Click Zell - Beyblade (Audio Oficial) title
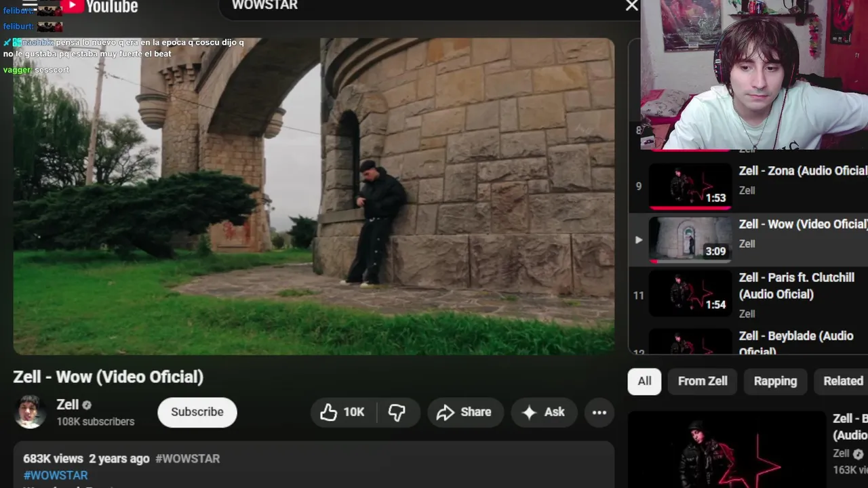Image resolution: width=868 pixels, height=488 pixels. (x=796, y=343)
